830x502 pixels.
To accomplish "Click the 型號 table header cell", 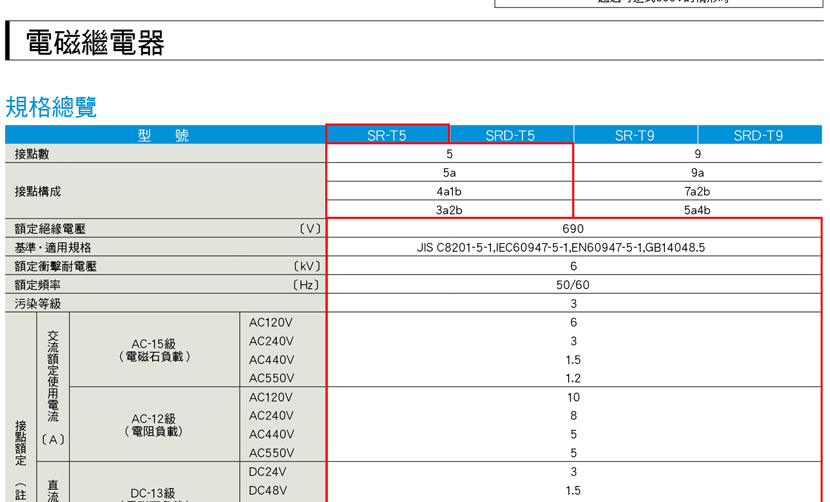I will (165, 135).
